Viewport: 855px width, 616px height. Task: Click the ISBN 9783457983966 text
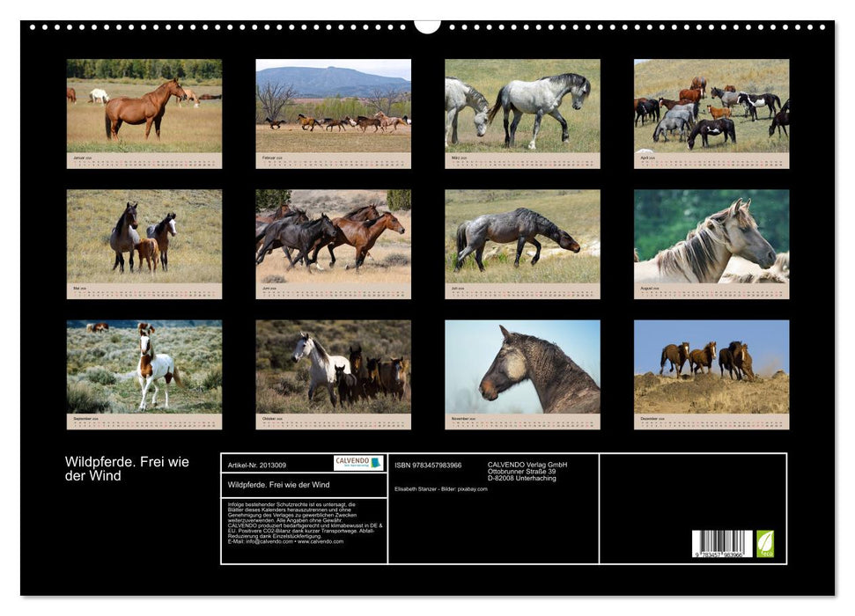[428, 465]
